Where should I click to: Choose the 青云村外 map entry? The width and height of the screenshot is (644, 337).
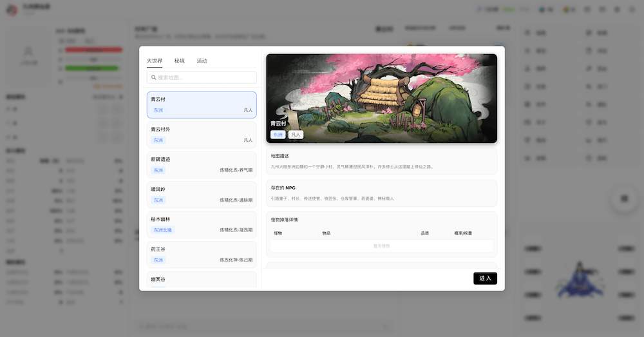(x=202, y=134)
